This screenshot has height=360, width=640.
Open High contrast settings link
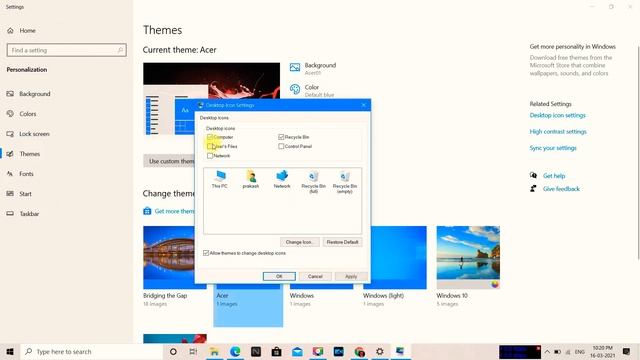[x=558, y=132]
